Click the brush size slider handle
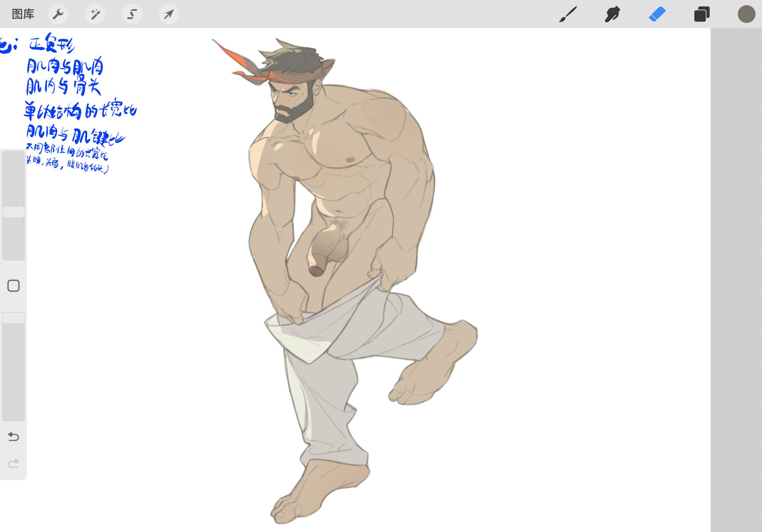Viewport: 762px width, 532px height. [13, 212]
